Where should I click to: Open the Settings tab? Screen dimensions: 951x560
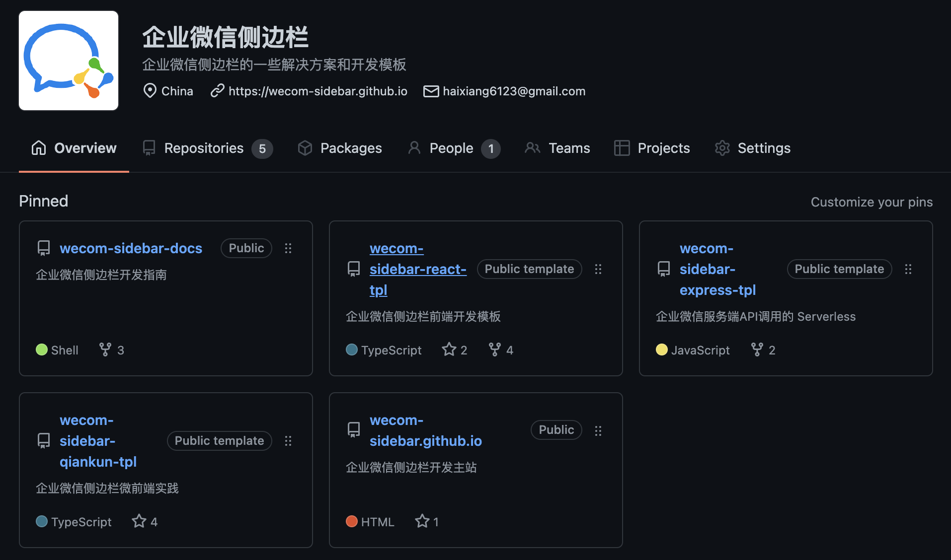752,148
